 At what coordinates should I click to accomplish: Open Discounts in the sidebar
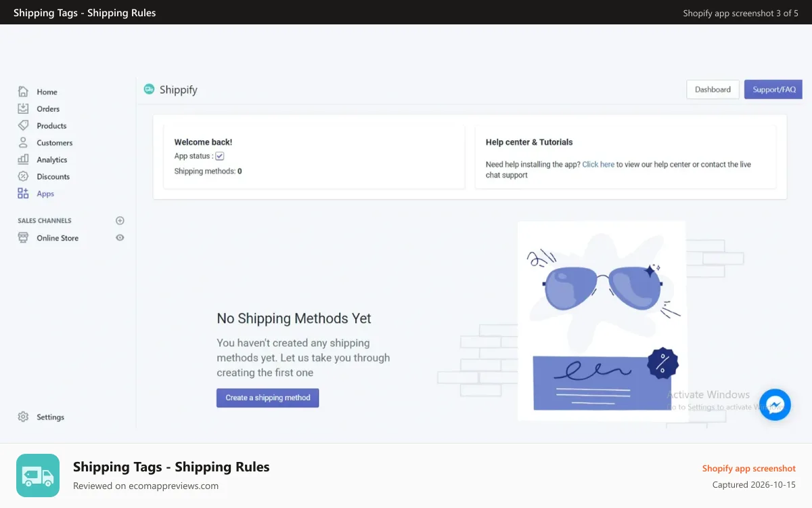coord(53,177)
